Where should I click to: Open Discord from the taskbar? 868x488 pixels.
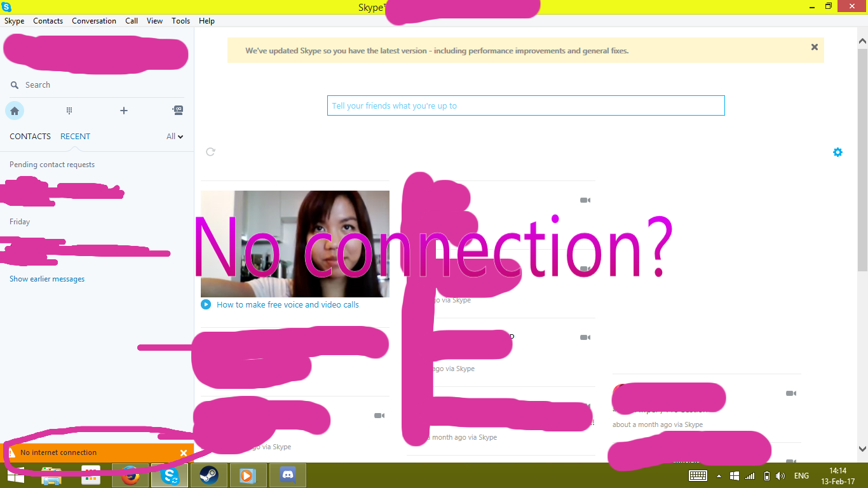click(288, 475)
